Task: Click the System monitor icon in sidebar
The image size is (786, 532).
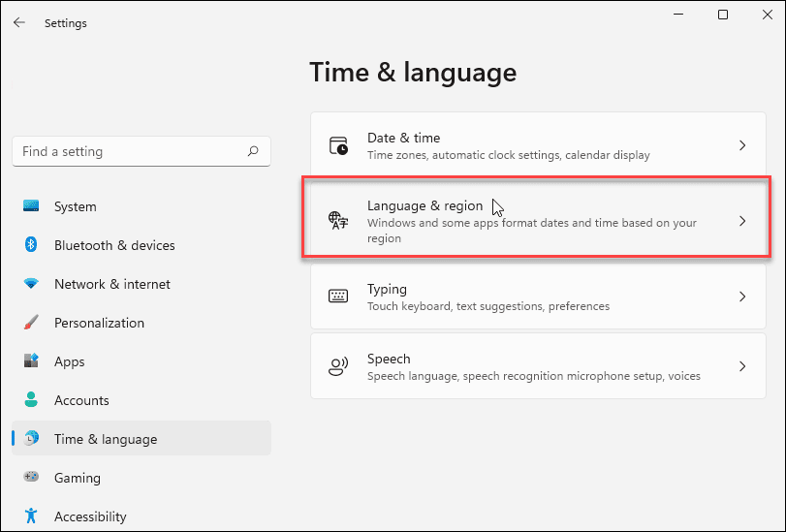Action: (32, 206)
